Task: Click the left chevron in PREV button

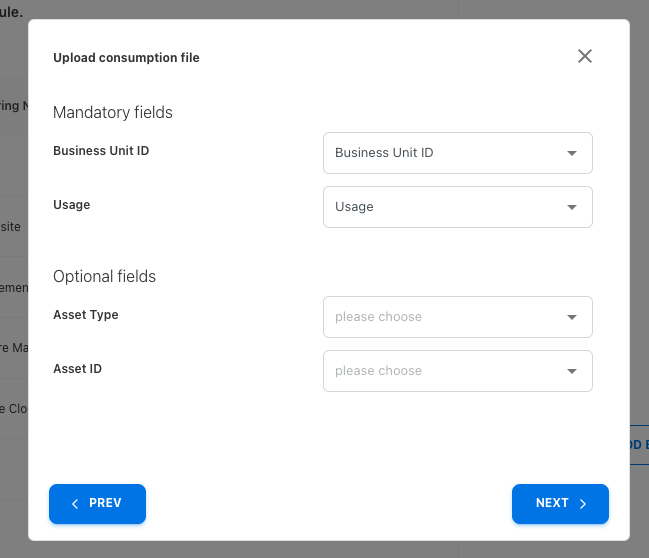Action: click(75, 504)
